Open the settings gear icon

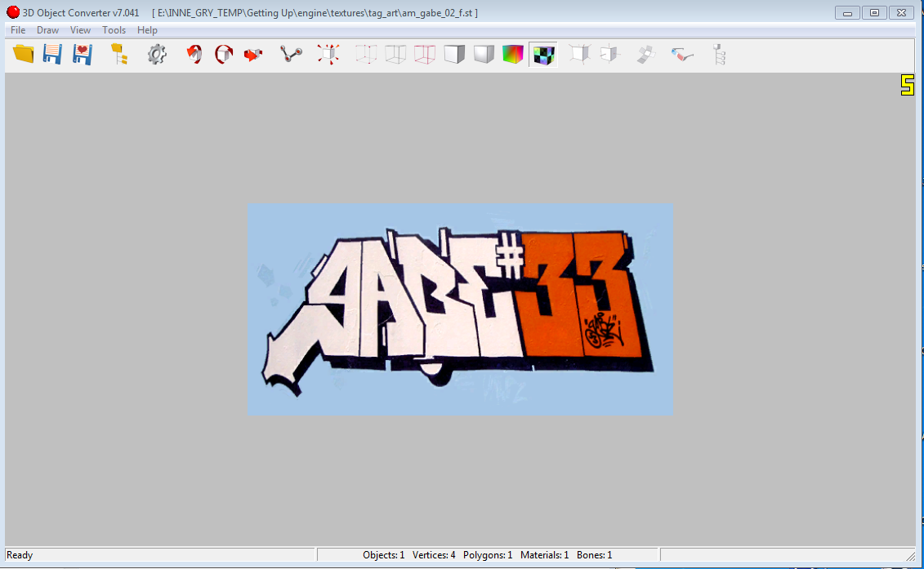(x=156, y=55)
